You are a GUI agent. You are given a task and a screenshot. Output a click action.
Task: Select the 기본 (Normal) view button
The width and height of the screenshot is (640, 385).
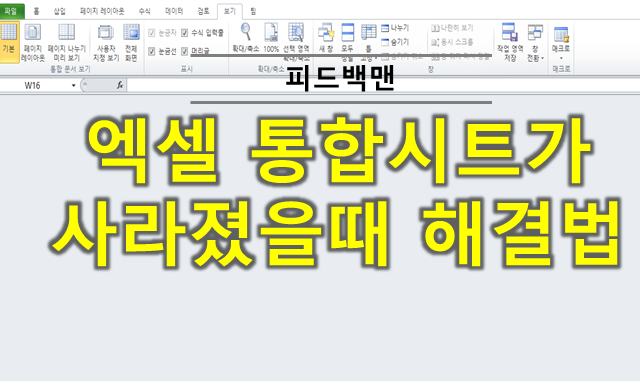[9, 42]
